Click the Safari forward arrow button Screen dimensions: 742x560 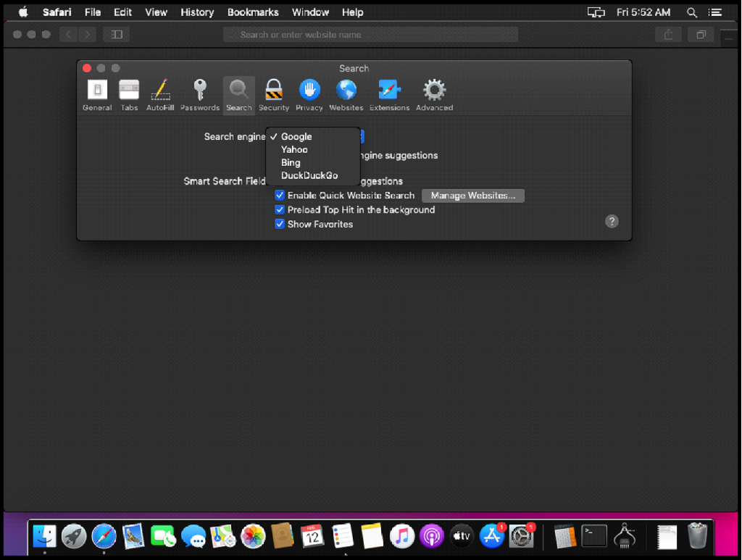pos(87,35)
